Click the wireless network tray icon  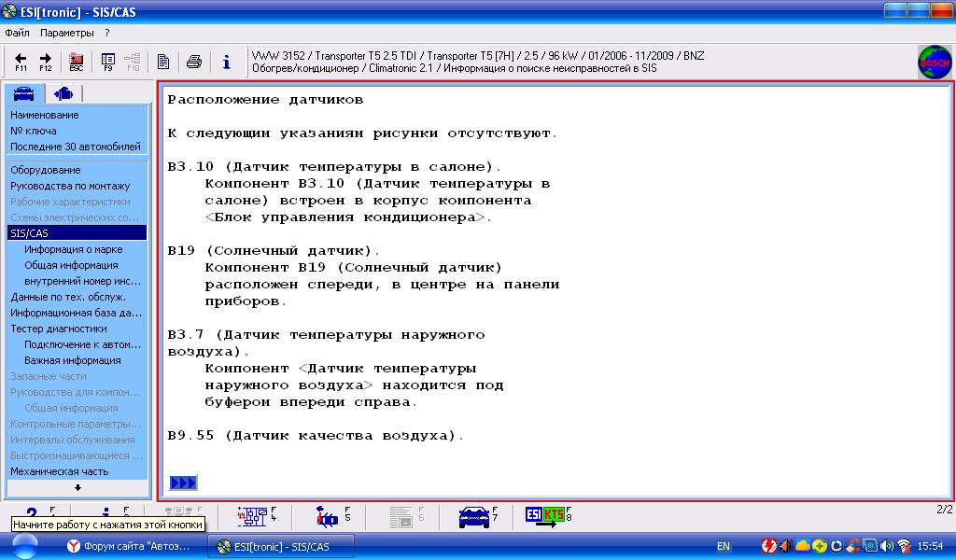904,546
